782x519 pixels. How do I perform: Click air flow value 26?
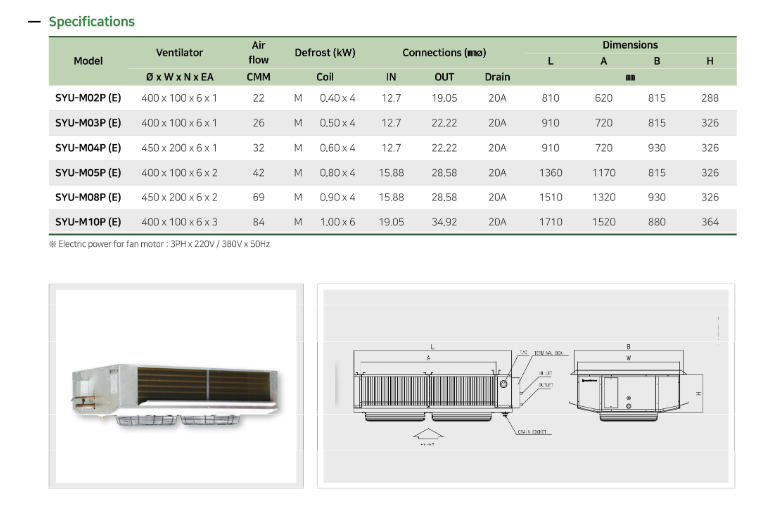(258, 123)
